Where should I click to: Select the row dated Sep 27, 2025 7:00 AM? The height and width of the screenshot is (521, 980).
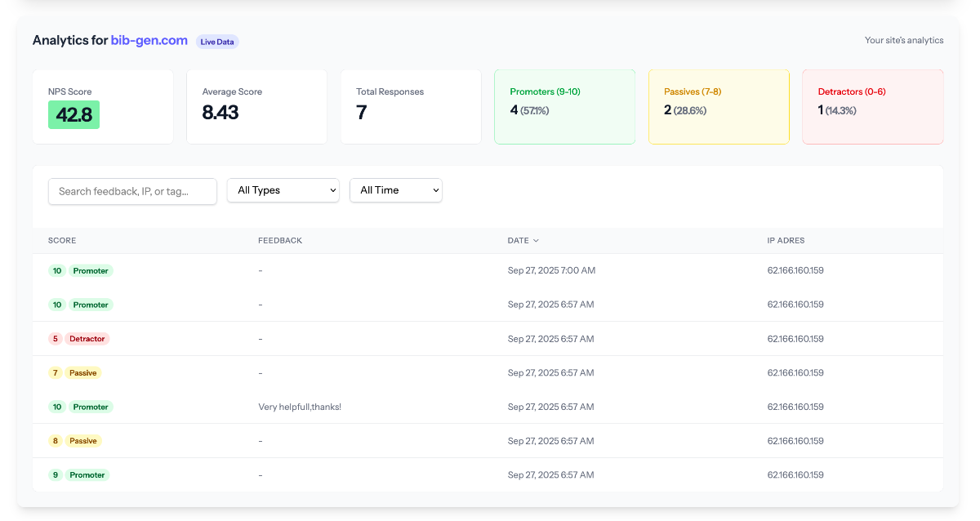click(551, 270)
